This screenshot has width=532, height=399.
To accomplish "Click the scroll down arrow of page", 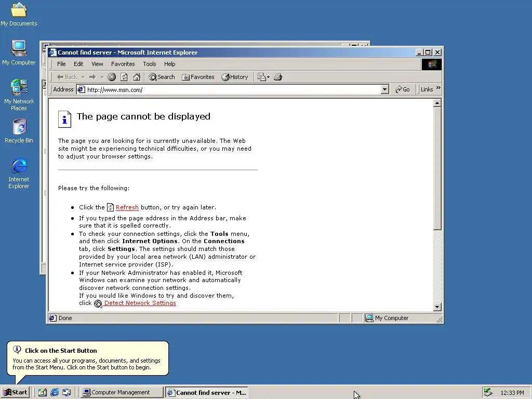I will [437, 307].
